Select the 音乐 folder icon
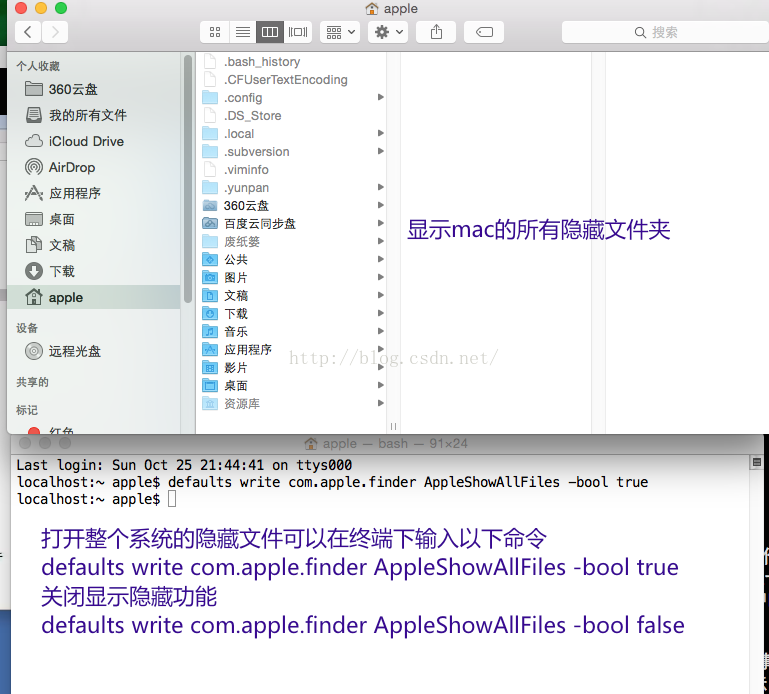Viewport: 769px width, 694px height. pyautogui.click(x=210, y=332)
